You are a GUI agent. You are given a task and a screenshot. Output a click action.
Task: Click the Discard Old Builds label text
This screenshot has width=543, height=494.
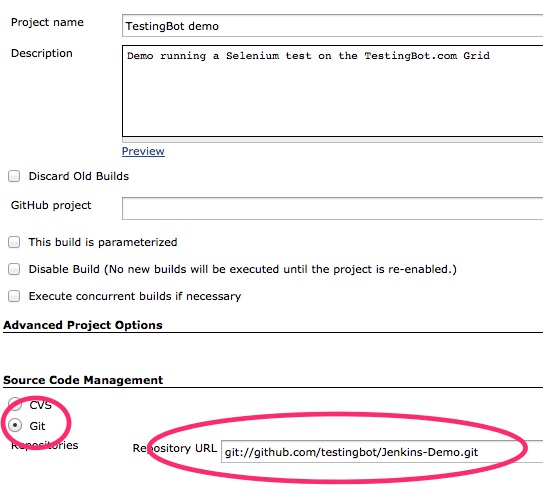pos(79,176)
